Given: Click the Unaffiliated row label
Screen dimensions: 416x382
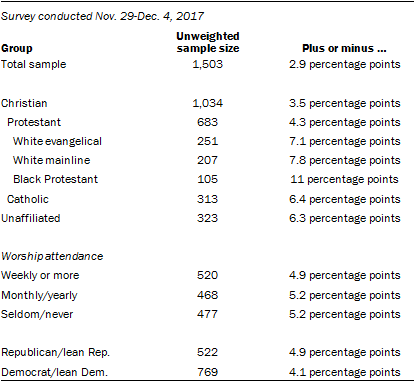Looking at the screenshot, I should click(x=31, y=218).
